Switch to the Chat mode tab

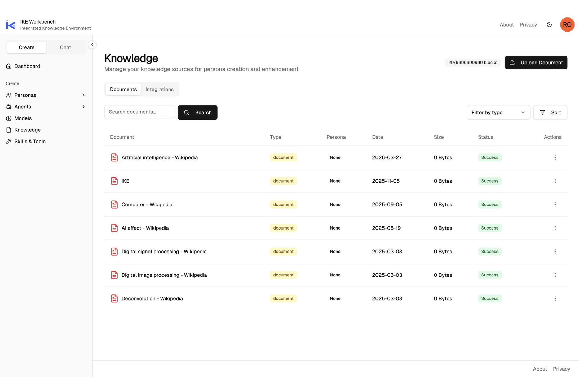tap(65, 48)
